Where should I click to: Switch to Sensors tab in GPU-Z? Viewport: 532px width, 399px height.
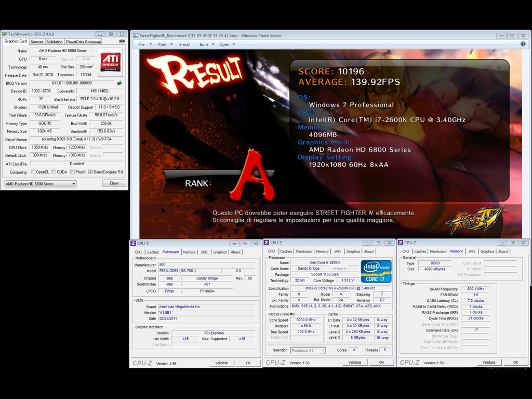point(37,42)
